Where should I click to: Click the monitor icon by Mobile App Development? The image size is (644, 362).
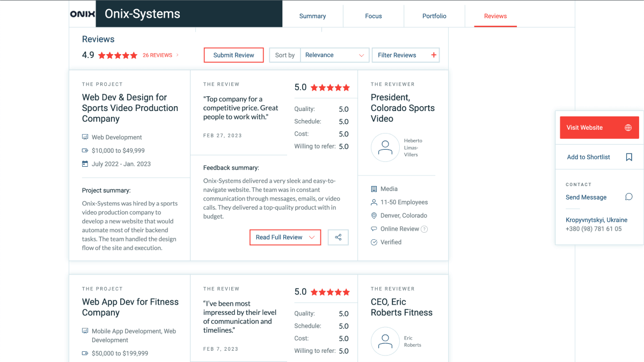[x=85, y=331]
